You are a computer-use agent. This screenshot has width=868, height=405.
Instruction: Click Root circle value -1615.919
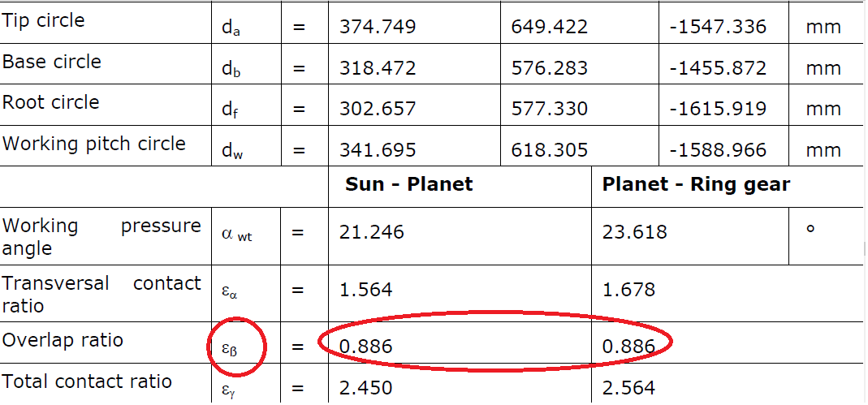pyautogui.click(x=718, y=109)
